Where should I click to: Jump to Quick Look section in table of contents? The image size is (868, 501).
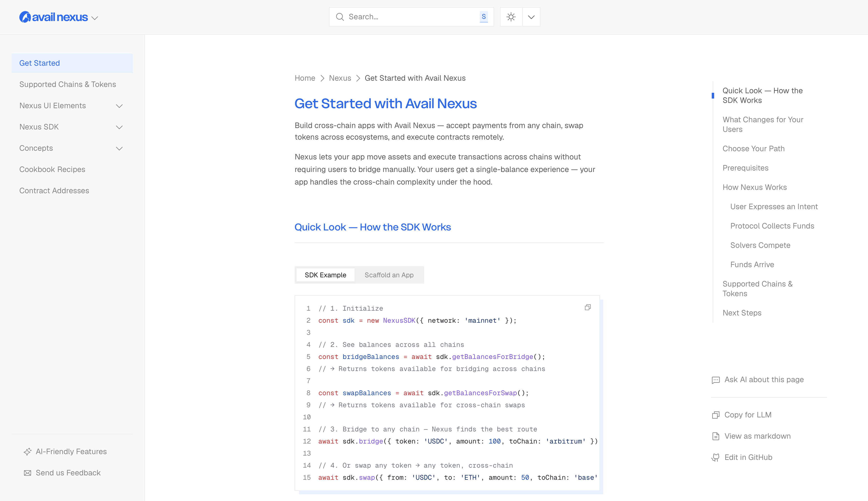point(762,95)
